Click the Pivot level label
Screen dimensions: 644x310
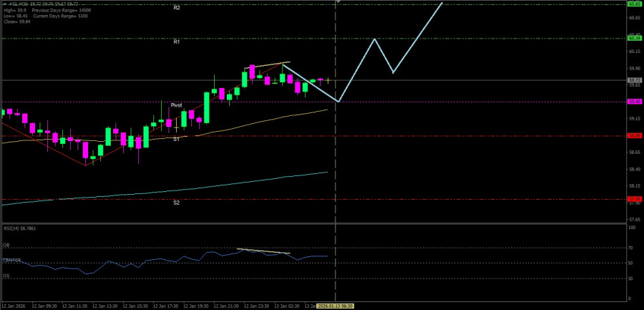click(176, 105)
